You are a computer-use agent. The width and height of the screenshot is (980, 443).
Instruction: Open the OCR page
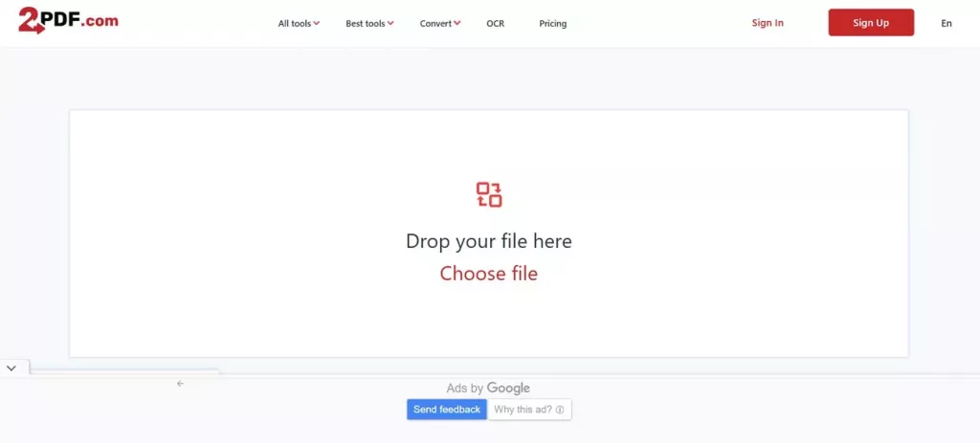pyautogui.click(x=495, y=24)
